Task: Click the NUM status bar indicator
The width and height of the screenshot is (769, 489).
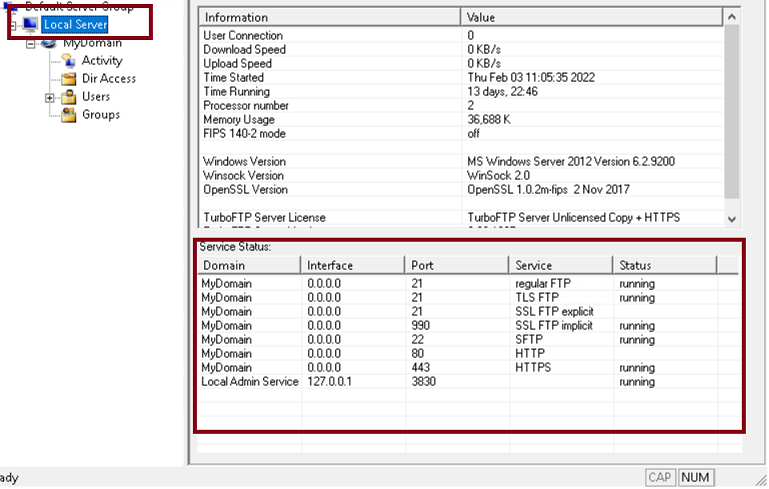Action: 695,477
